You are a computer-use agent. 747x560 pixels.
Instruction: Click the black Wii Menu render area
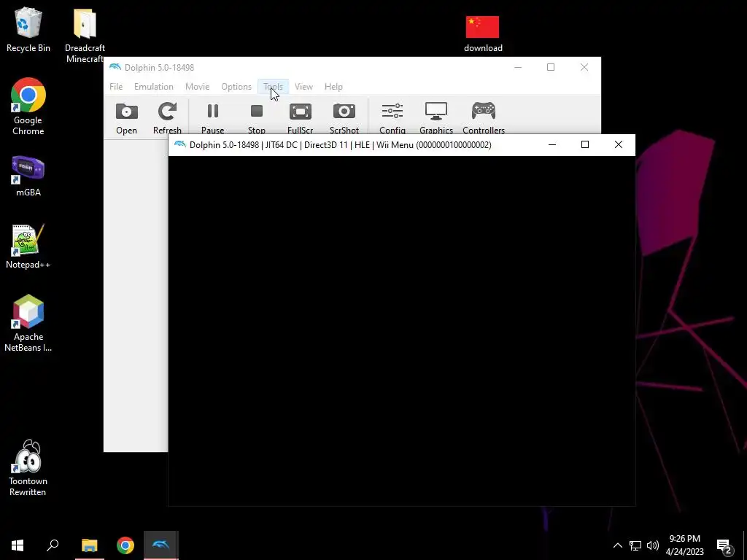click(x=402, y=330)
